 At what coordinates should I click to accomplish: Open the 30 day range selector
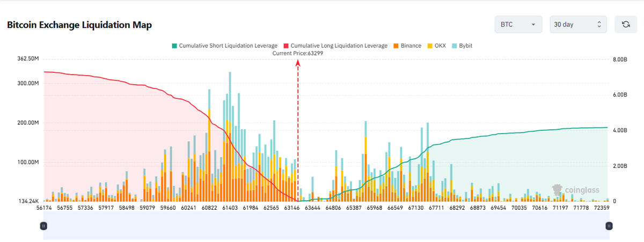(x=578, y=25)
